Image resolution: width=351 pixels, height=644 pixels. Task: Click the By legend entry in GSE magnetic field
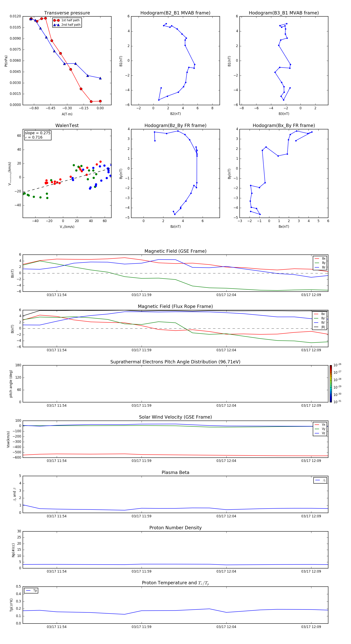pos(320,263)
